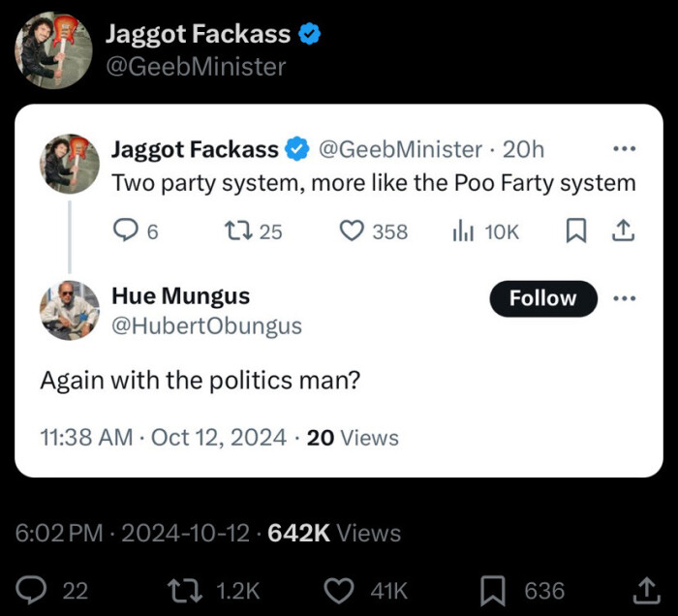Open the @HubertObungus profile handle
678x616 pixels.
206,326
